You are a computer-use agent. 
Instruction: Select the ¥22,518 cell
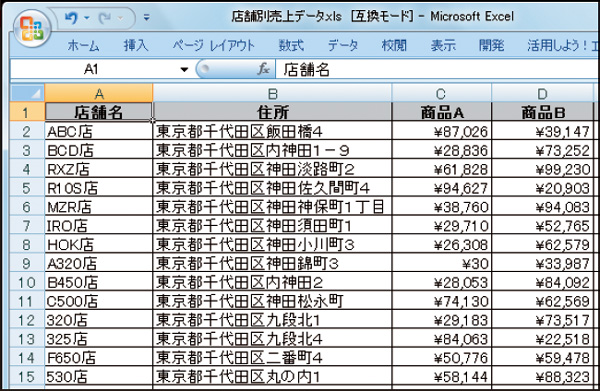click(x=543, y=339)
